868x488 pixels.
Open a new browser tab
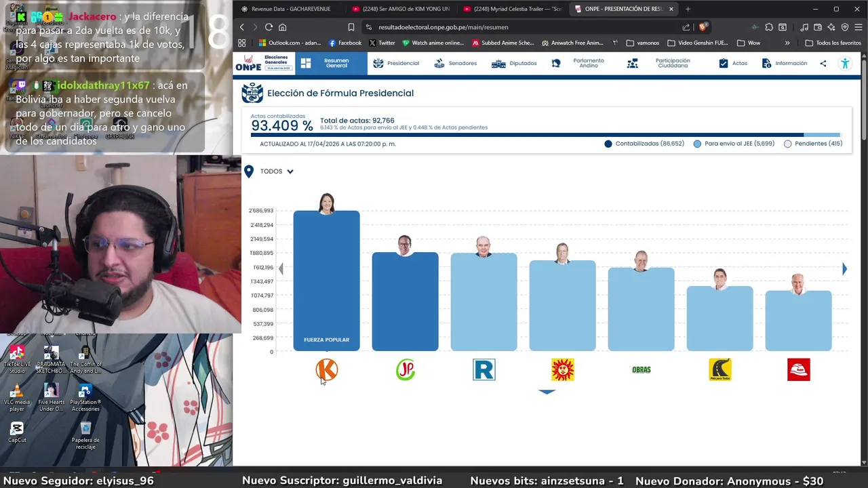[x=688, y=9]
